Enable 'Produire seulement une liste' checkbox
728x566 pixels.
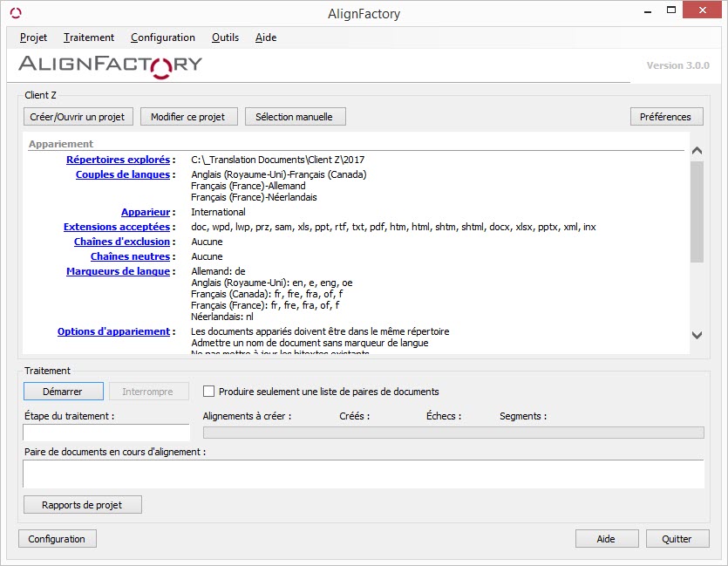pos(209,392)
